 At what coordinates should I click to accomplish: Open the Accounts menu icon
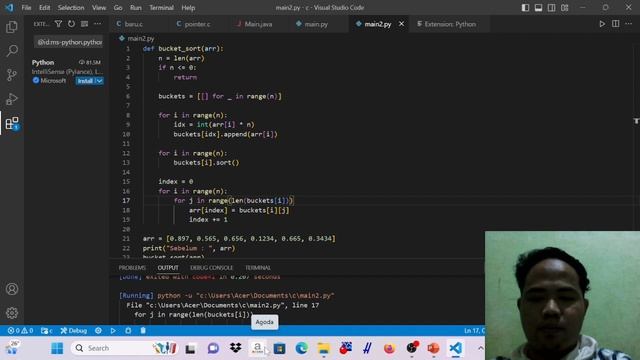coord(12,289)
